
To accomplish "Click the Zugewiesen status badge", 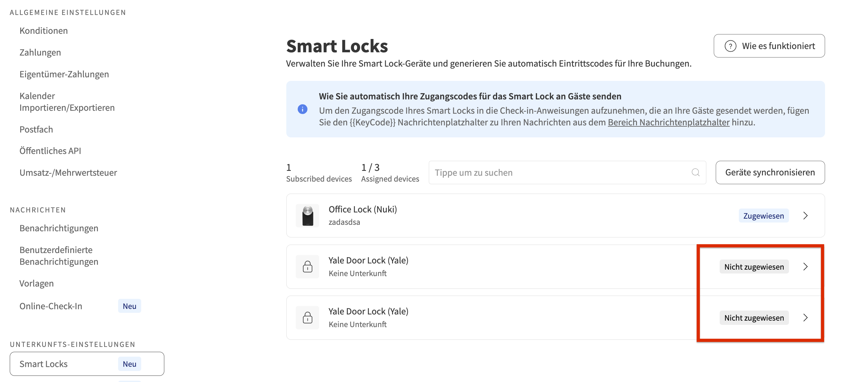I will [763, 215].
